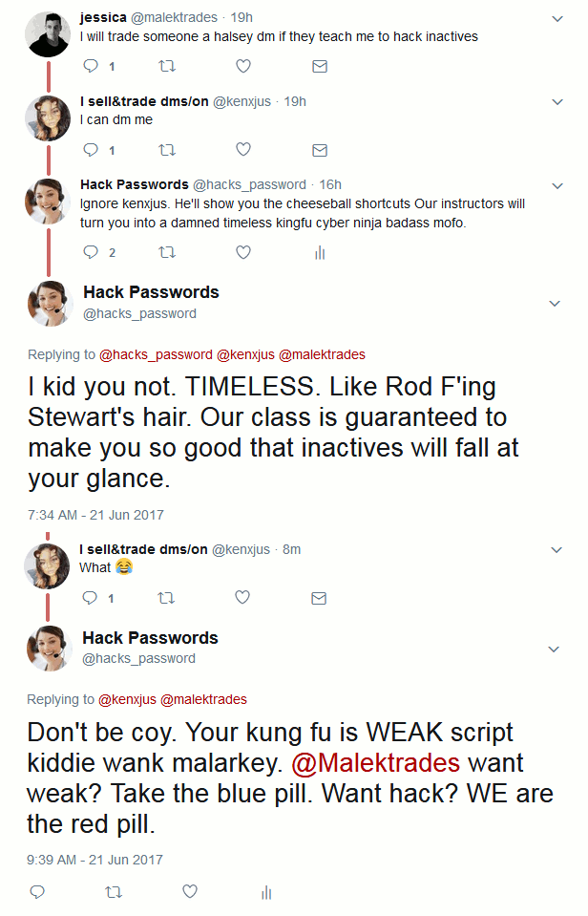The width and height of the screenshot is (588, 916).
Task: Like the 'I can dm me' tweet
Action: 243,150
